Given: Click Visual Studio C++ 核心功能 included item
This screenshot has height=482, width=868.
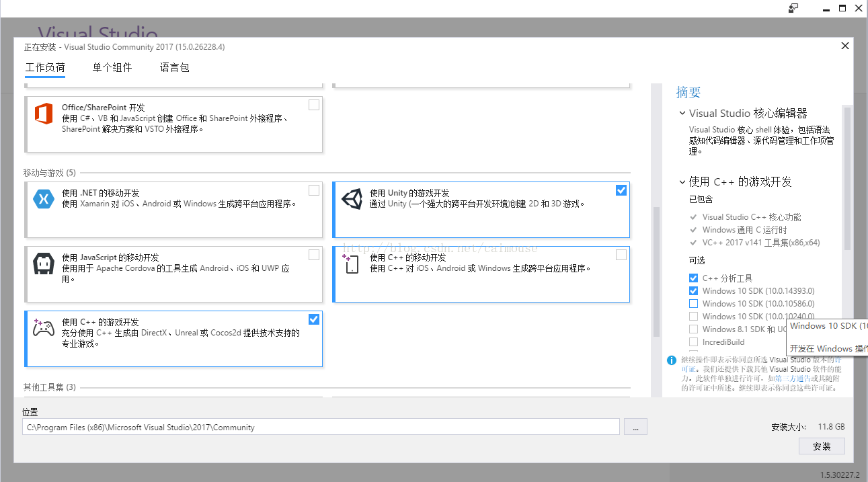Looking at the screenshot, I should coord(752,217).
